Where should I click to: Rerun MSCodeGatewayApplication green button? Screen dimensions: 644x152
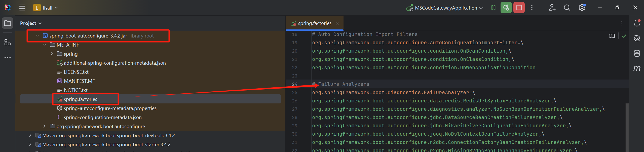506,8
